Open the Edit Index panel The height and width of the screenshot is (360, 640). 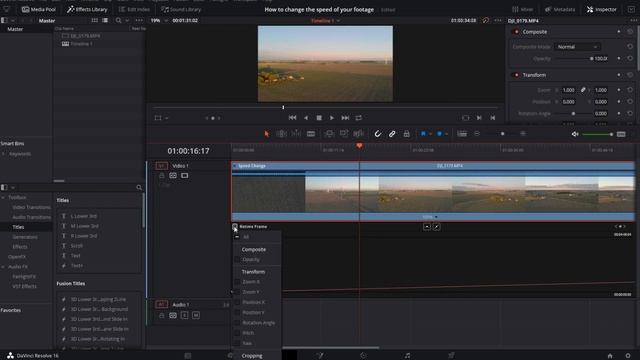click(134, 9)
